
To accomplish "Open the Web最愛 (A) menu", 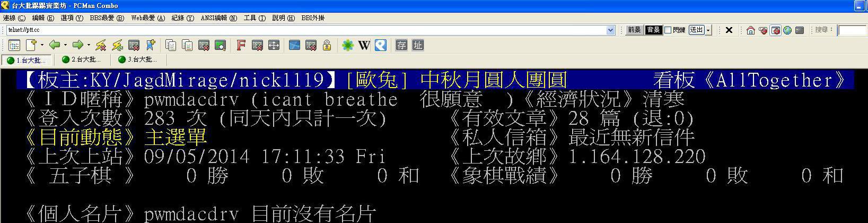I will [148, 18].
